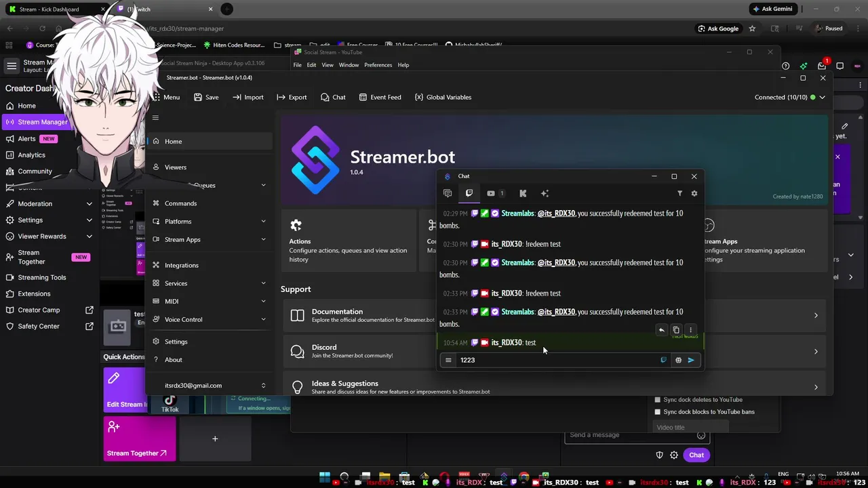Click the Video title field
Viewport: 868px width, 488px height.
tap(690, 427)
